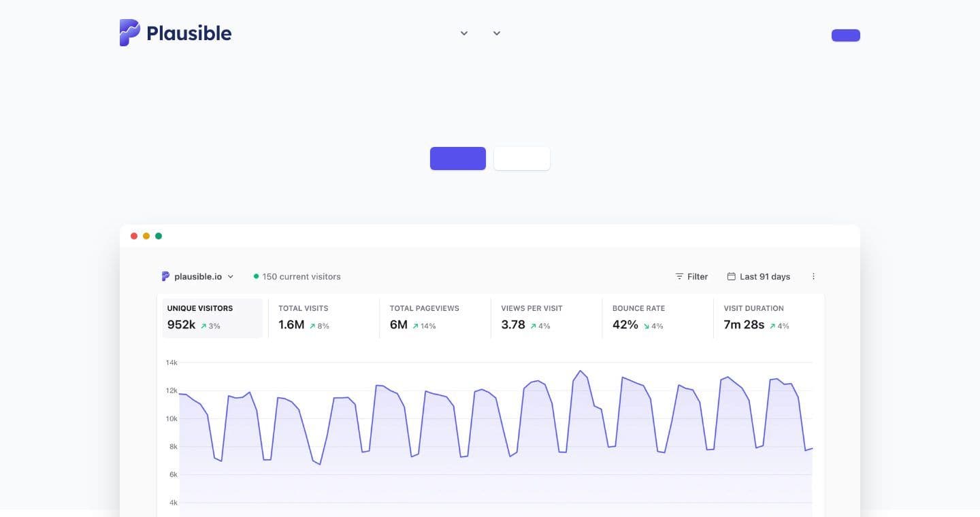Expand the left chevron in the header navigation

pyautogui.click(x=464, y=33)
